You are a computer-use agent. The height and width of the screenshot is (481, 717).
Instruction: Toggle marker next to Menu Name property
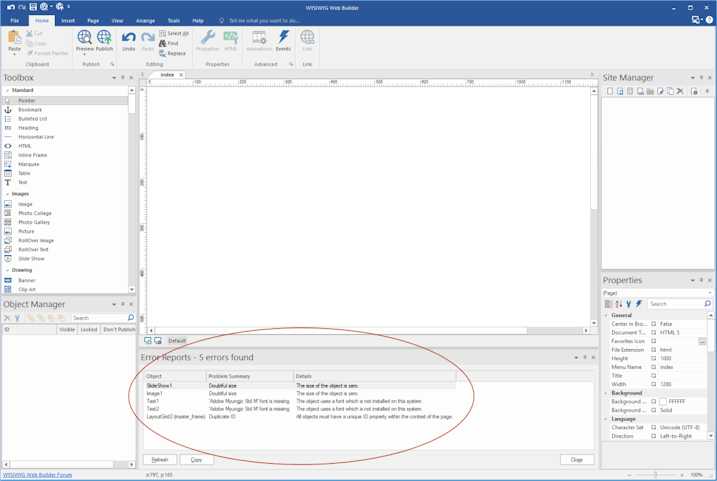coord(654,367)
